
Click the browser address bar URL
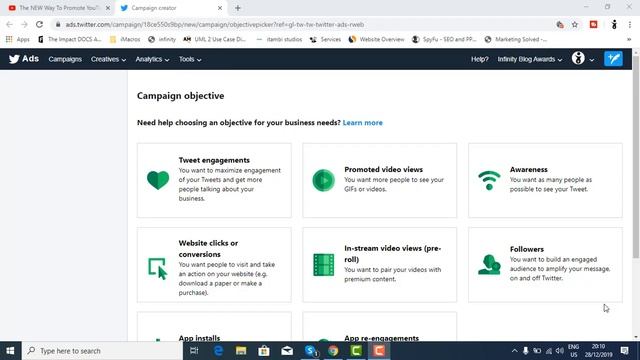point(215,24)
